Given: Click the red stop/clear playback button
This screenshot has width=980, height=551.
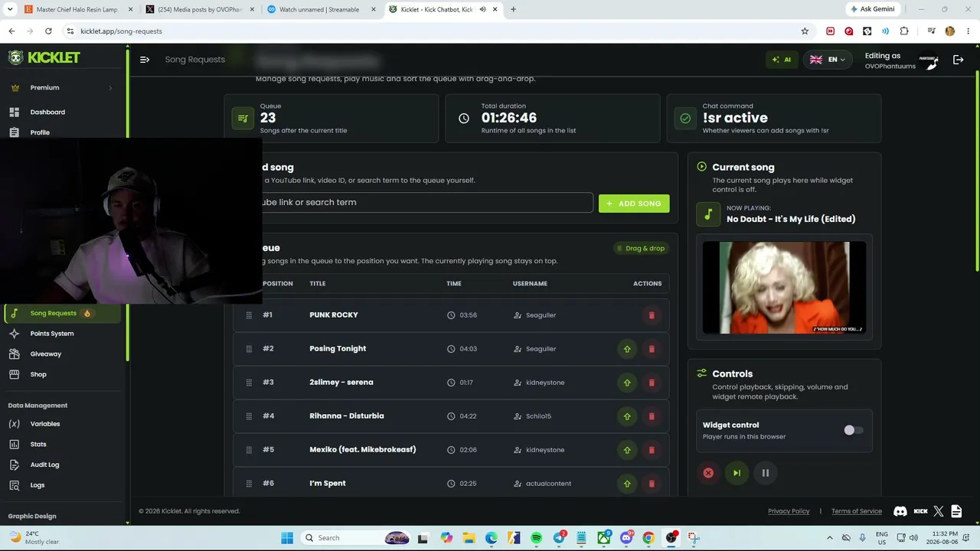Looking at the screenshot, I should [708, 473].
